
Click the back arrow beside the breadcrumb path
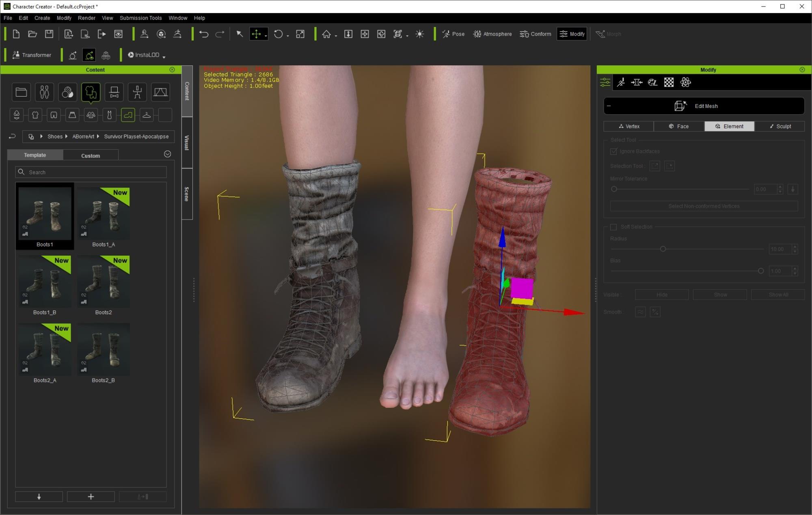12,136
